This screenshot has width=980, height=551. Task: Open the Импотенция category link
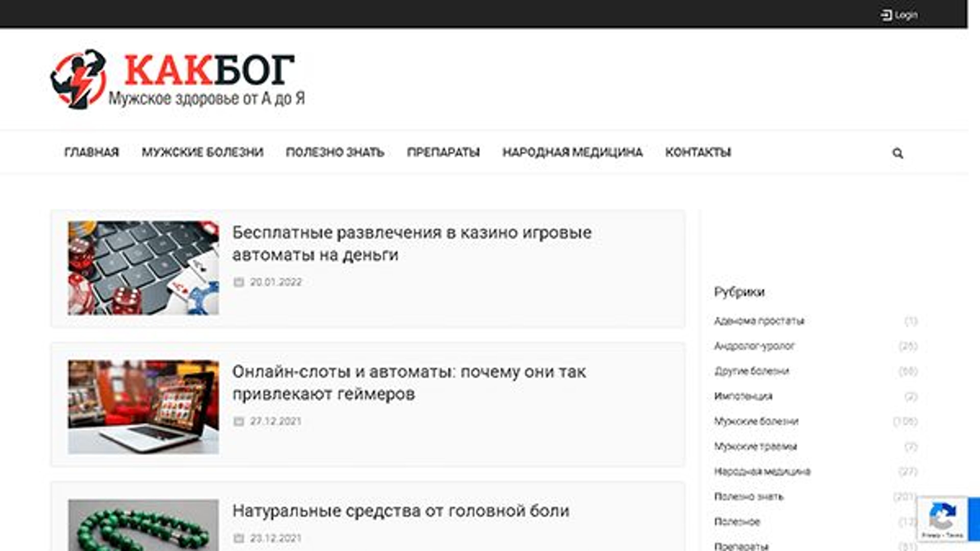coord(743,396)
